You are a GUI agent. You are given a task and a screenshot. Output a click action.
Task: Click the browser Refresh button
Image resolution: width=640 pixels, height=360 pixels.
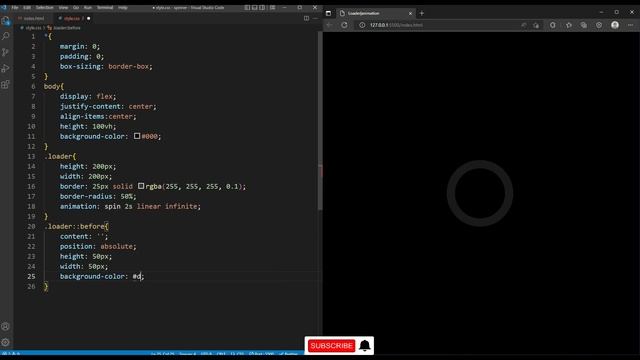coord(344,25)
